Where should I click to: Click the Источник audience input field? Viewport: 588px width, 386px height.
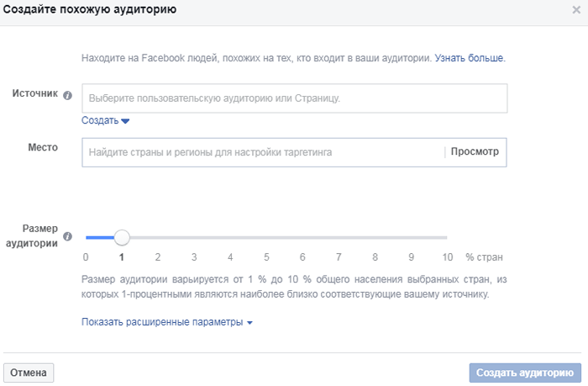pos(294,98)
